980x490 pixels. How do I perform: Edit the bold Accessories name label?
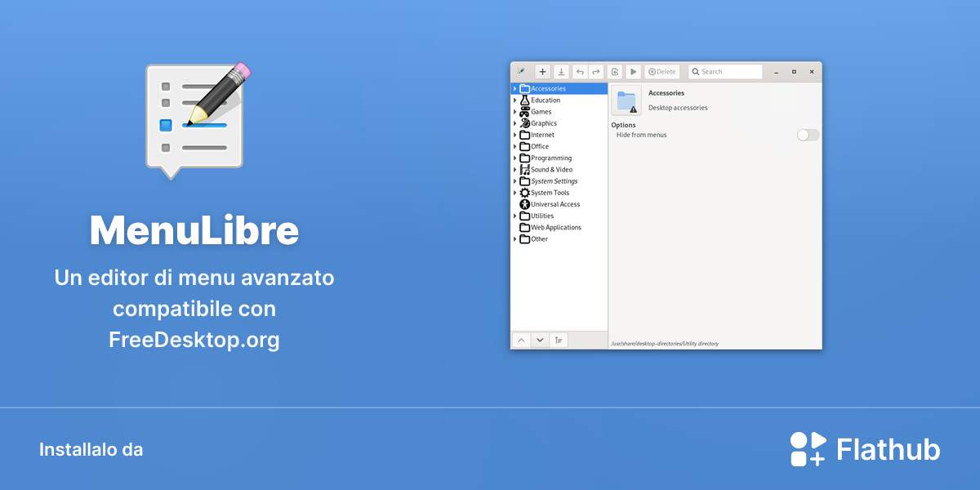pos(666,93)
